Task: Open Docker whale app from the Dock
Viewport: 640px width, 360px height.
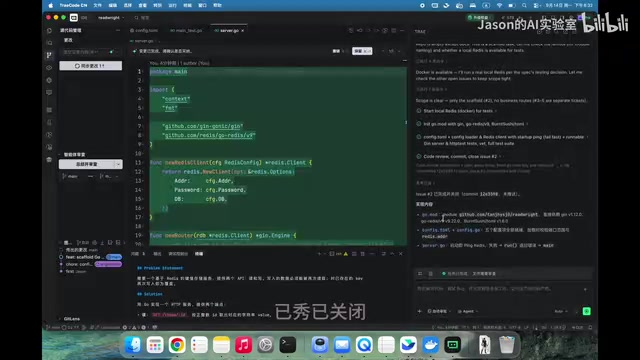Action: [x=431, y=345]
